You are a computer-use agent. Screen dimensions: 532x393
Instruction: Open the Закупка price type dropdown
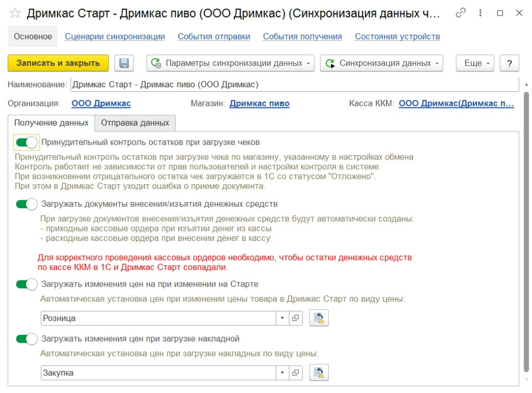click(x=281, y=372)
